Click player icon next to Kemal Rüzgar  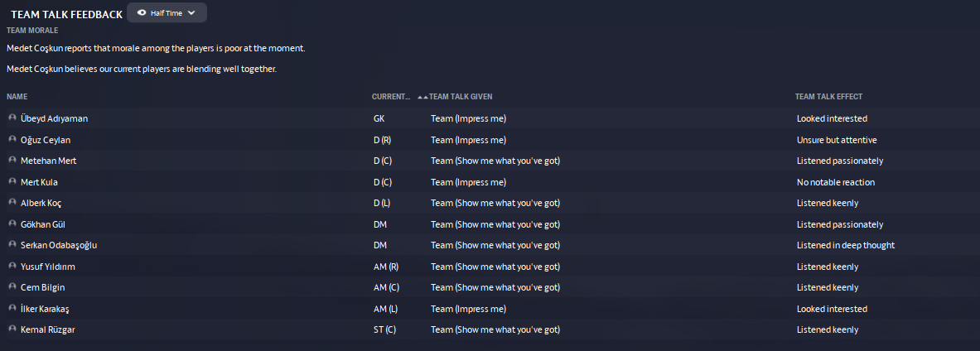point(12,329)
